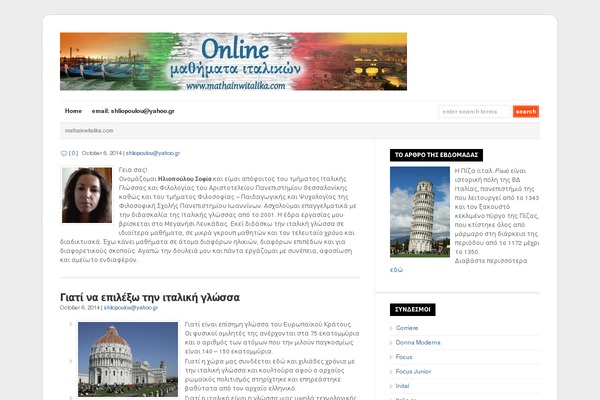The image size is (600, 400).
Task: Click the arrow bullet beside Corriere
Action: pyautogui.click(x=391, y=328)
